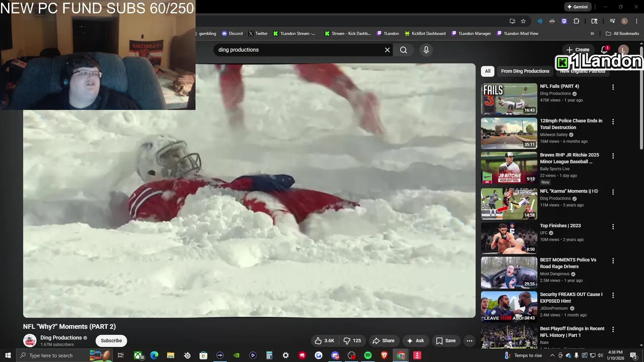Click the Share button under the video
The image size is (644, 362).
click(x=383, y=340)
